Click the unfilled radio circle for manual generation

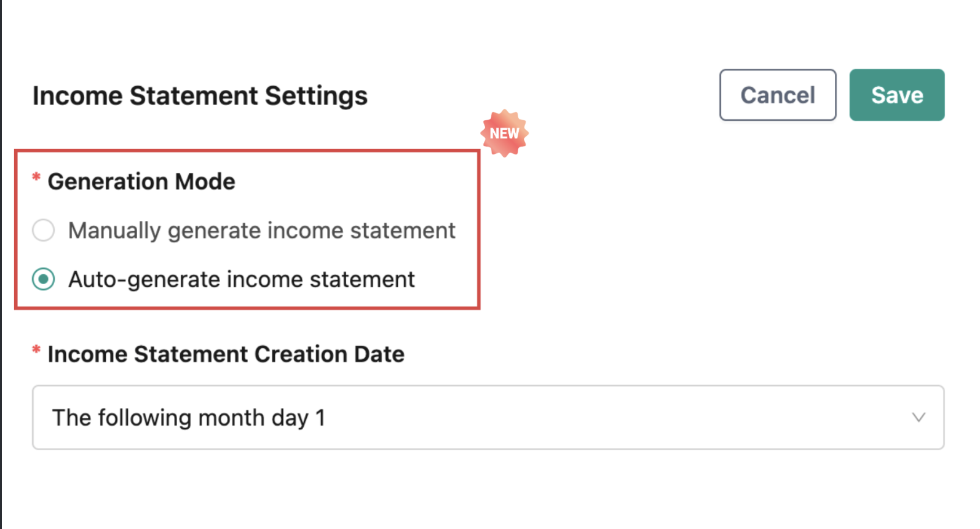(x=43, y=230)
